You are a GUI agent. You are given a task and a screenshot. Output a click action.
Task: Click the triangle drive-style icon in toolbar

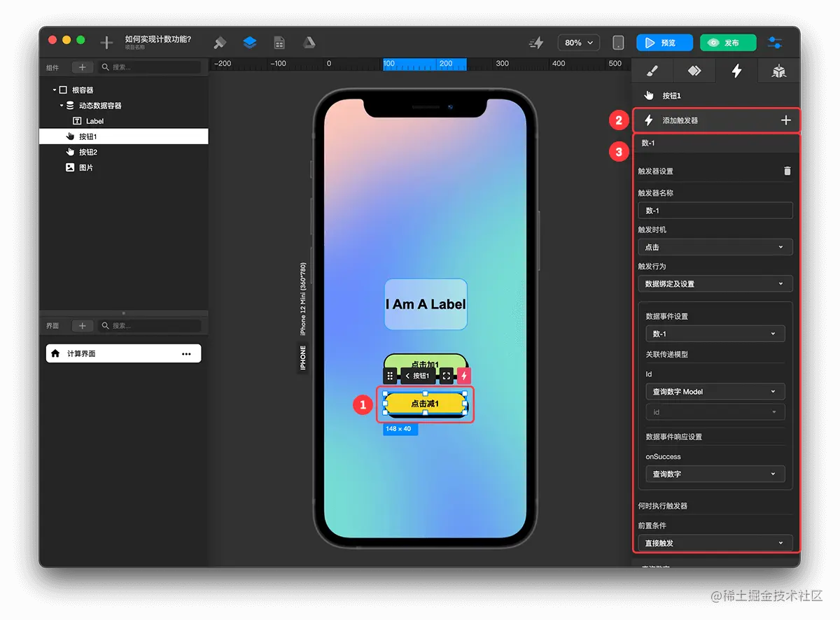309,43
